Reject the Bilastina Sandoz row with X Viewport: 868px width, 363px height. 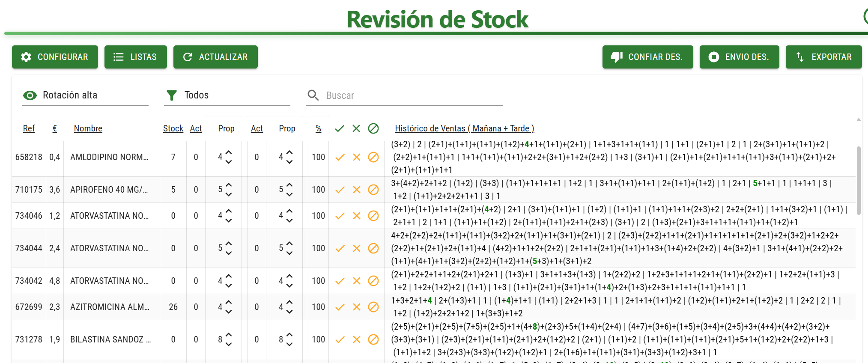click(357, 339)
